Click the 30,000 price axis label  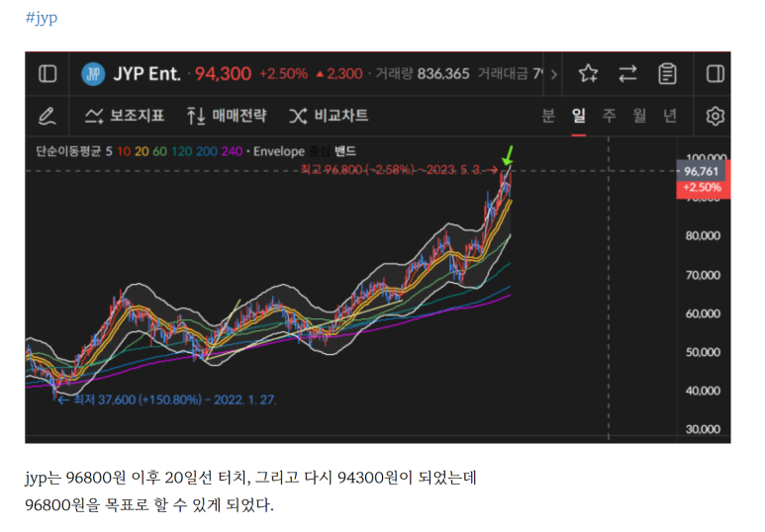coord(703,429)
